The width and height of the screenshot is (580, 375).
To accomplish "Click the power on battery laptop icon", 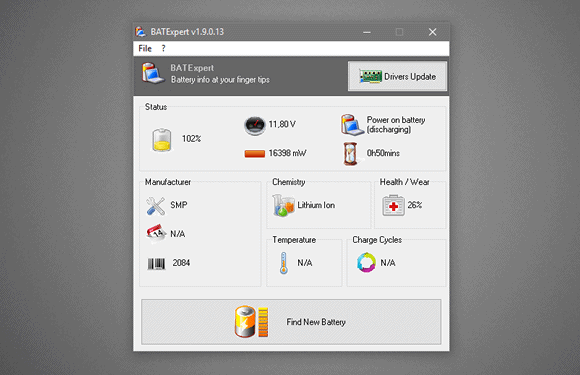I will coord(352,125).
